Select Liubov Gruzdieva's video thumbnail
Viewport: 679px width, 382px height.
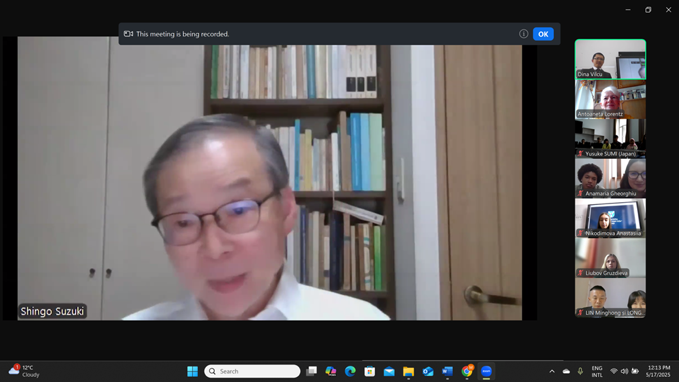[x=610, y=258]
